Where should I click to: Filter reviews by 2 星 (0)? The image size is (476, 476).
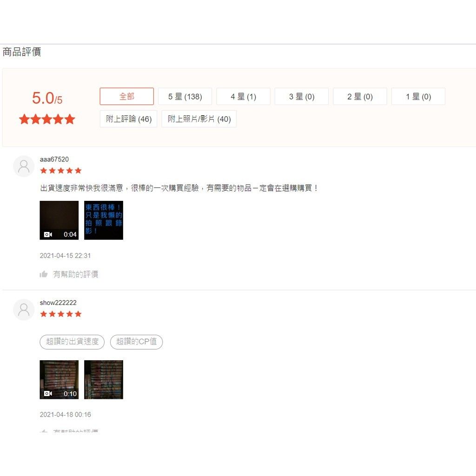(360, 97)
